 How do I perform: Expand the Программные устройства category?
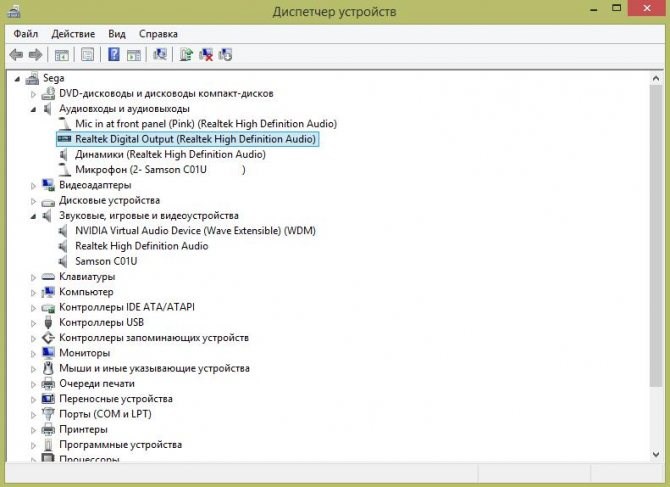pyautogui.click(x=33, y=445)
